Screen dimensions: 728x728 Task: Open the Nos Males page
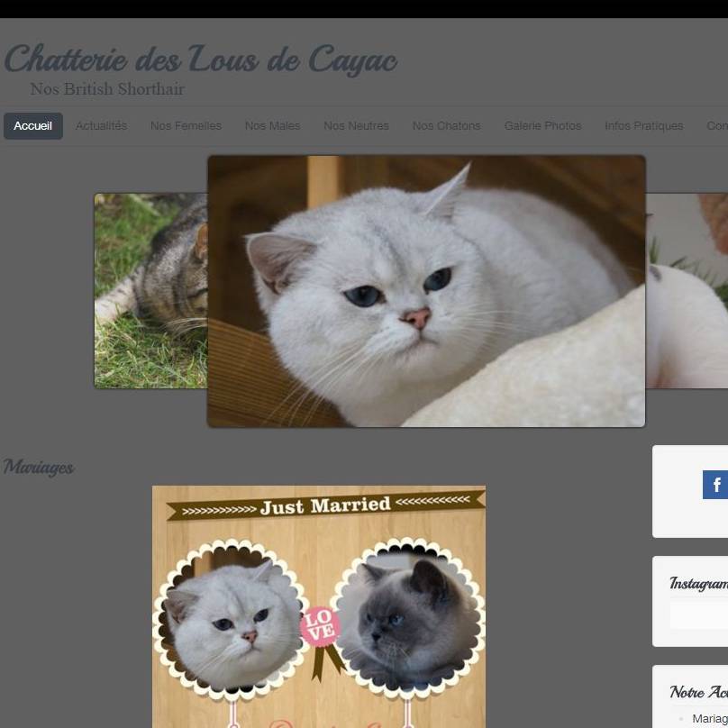click(x=272, y=126)
